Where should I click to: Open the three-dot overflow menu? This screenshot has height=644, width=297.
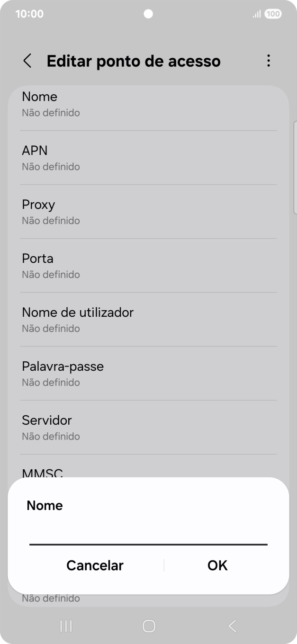coord(268,61)
